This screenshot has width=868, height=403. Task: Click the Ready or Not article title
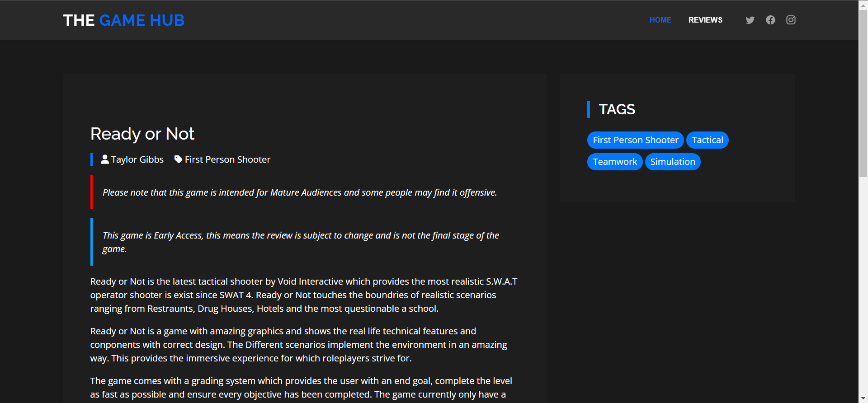142,134
